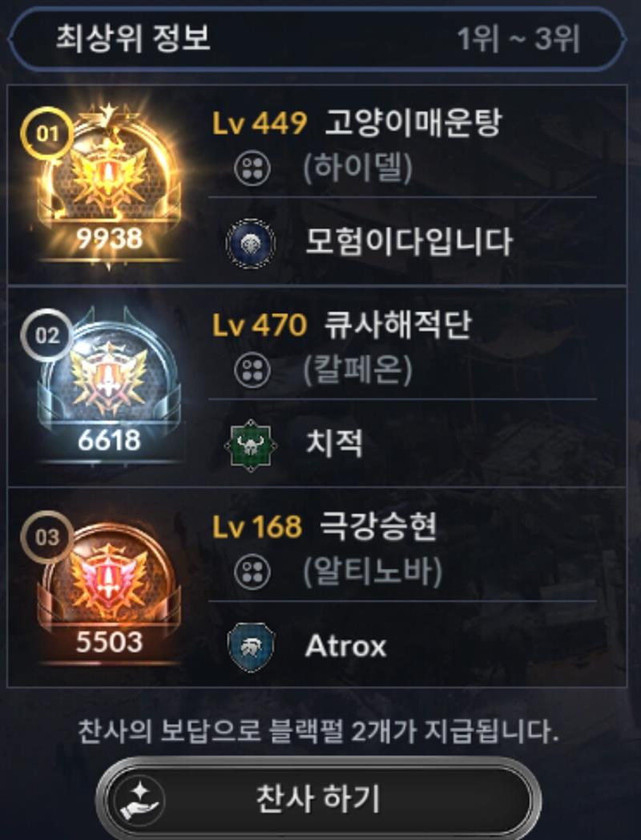Click the 9938 score under first place
Image resolution: width=641 pixels, height=840 pixels.
(109, 238)
